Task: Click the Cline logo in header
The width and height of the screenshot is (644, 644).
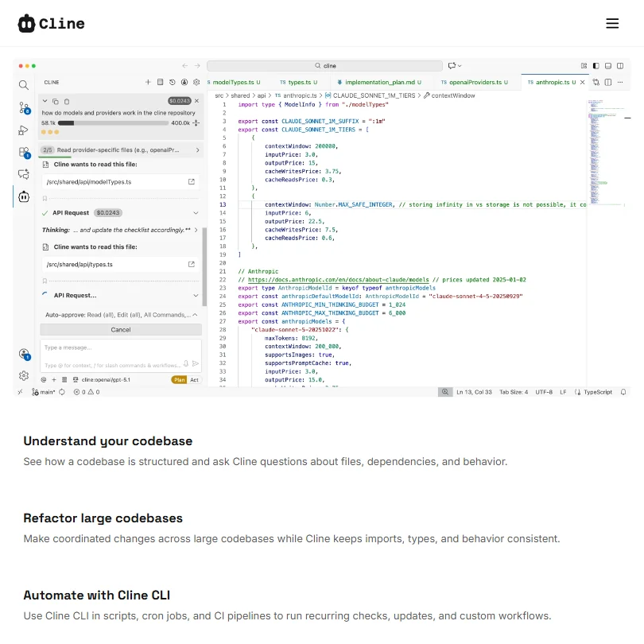Action: 52,23
